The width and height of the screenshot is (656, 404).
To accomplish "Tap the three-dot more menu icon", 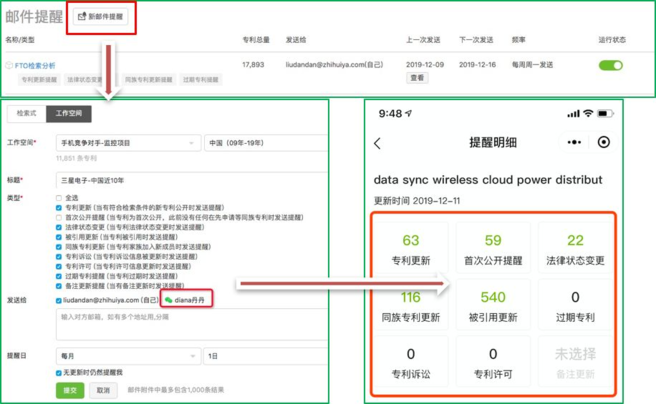I will tap(574, 143).
